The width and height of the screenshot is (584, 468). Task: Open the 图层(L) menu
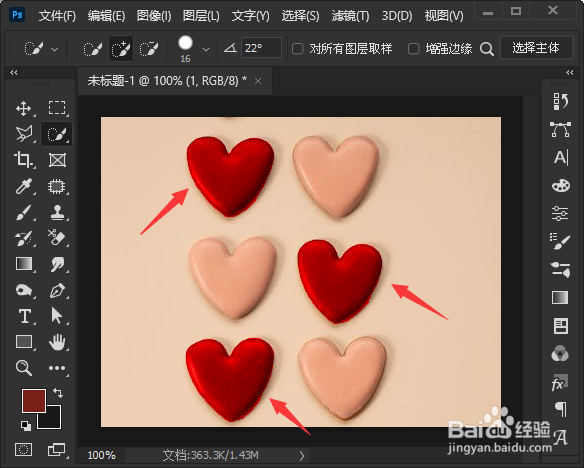(x=201, y=16)
